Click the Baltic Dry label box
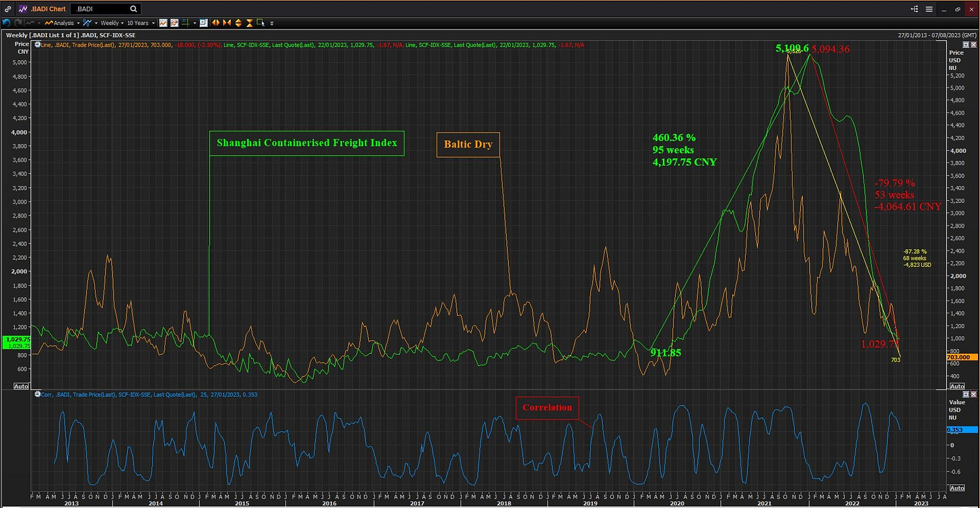 [468, 144]
